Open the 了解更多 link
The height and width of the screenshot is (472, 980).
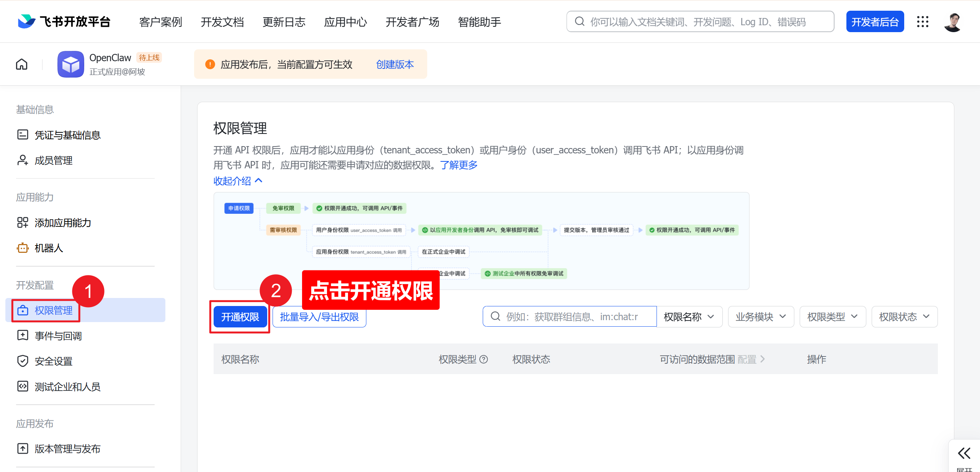tap(459, 165)
